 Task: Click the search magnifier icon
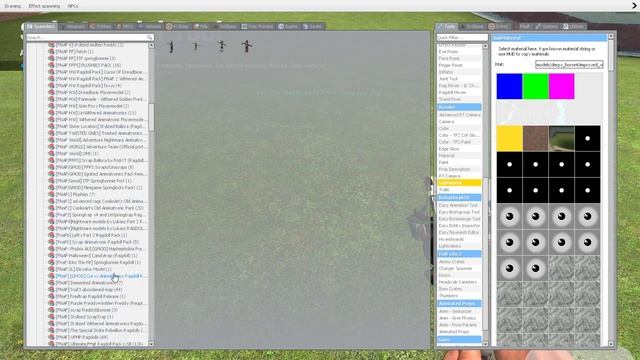(x=150, y=37)
